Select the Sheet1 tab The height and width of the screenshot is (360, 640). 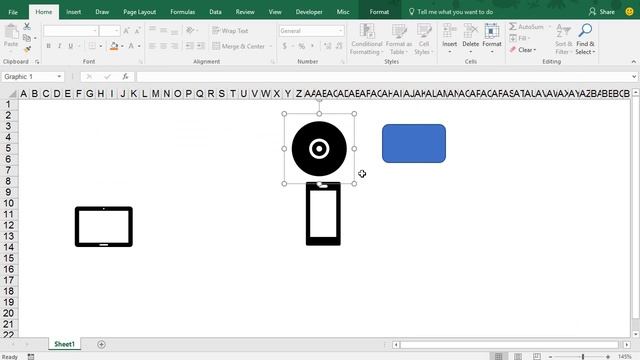[x=64, y=344]
